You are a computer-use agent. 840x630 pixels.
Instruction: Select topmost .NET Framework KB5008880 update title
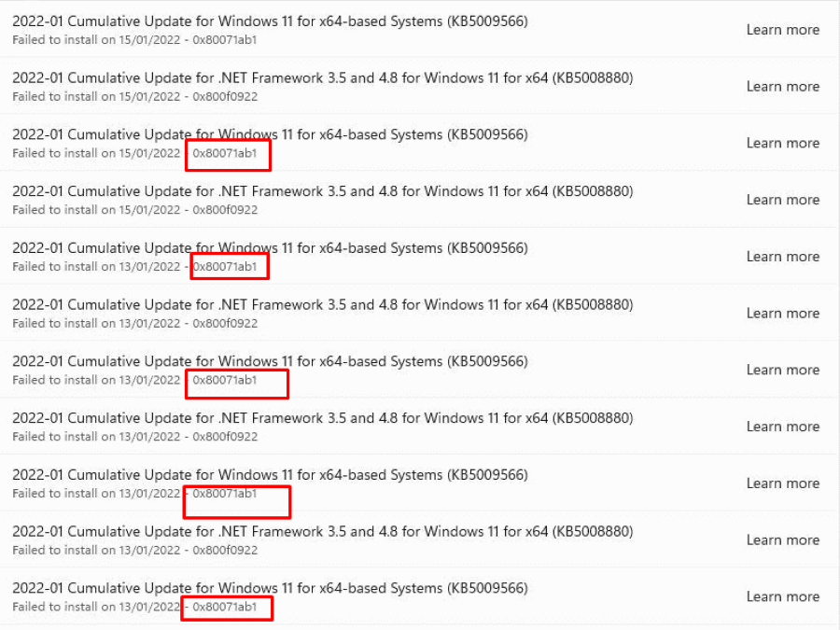coord(323,78)
